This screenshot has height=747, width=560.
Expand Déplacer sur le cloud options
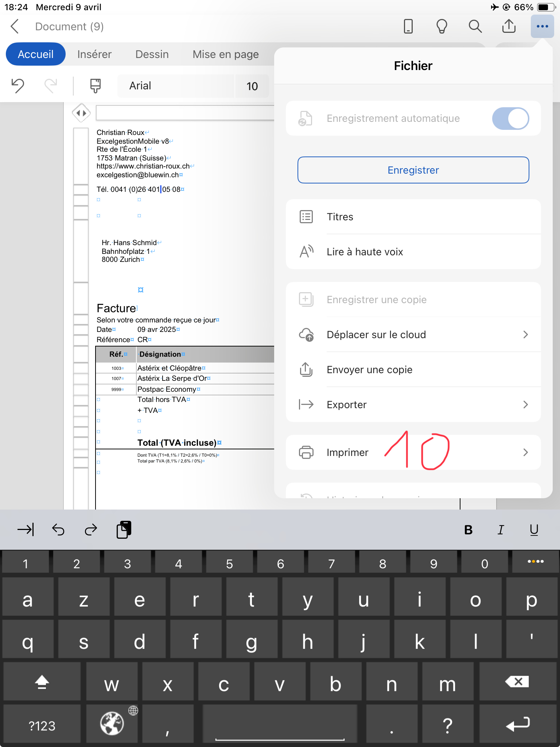point(413,334)
